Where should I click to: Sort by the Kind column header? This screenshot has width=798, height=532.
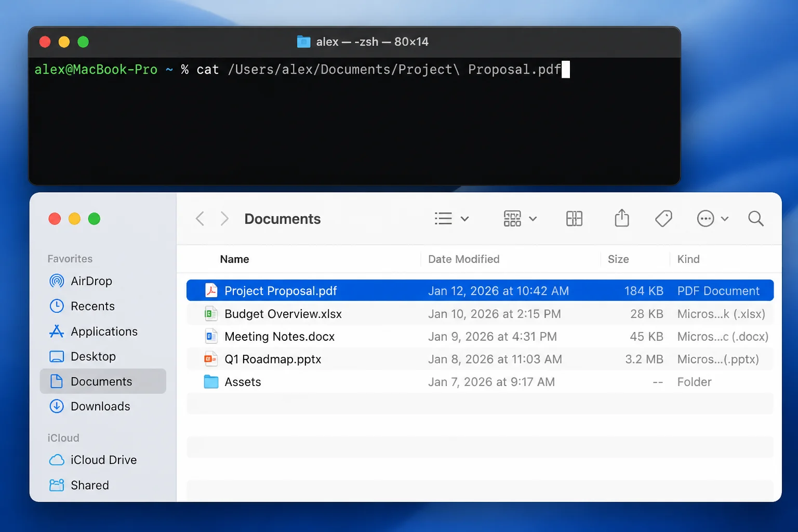(x=688, y=259)
